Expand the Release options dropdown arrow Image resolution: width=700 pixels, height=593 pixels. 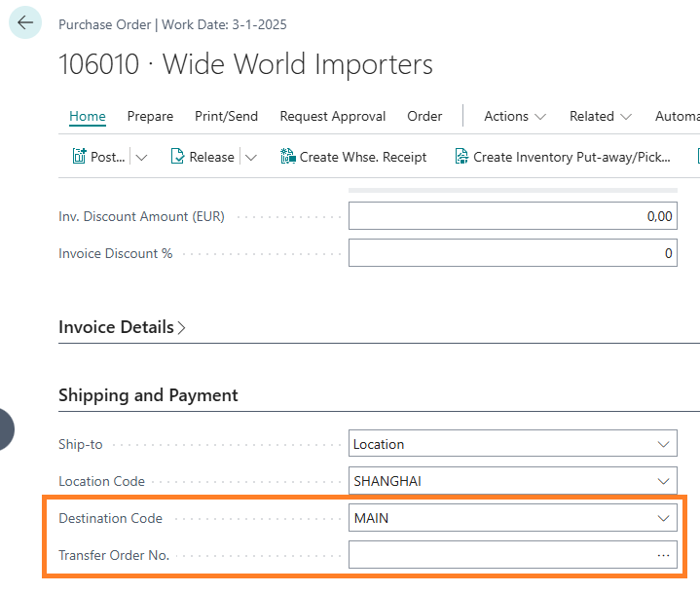(250, 157)
